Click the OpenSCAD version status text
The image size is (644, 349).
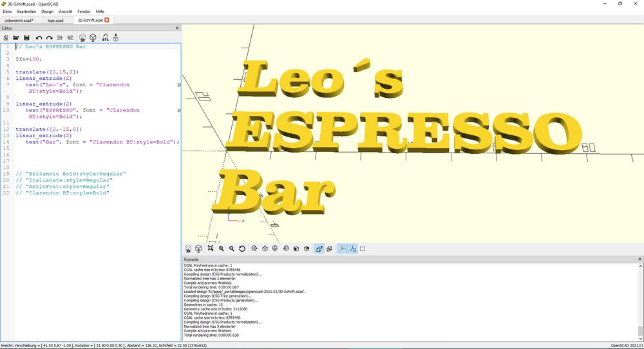(627, 346)
